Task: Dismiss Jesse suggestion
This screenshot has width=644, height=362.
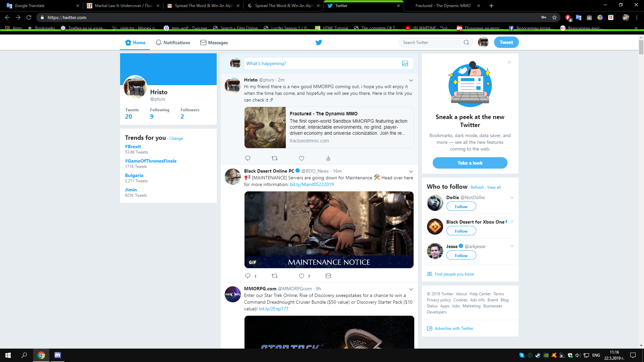Action: coord(512,246)
